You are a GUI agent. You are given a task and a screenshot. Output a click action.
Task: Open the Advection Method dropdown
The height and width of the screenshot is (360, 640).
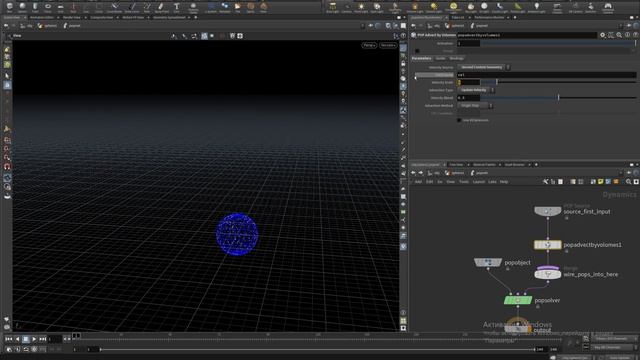pyautogui.click(x=475, y=106)
